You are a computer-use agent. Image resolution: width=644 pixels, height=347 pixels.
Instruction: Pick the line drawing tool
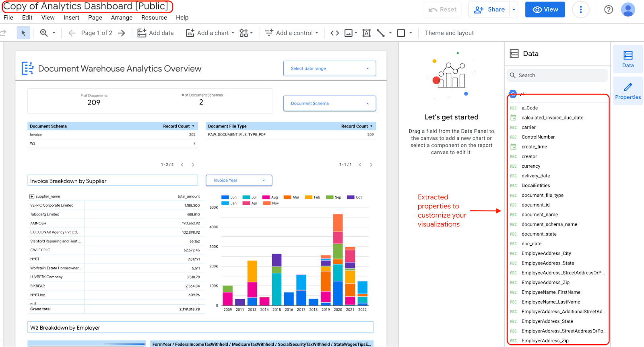point(380,33)
